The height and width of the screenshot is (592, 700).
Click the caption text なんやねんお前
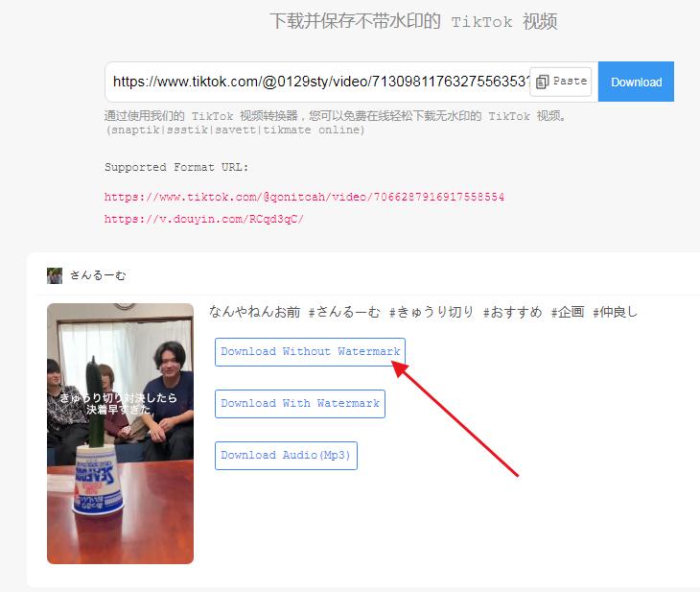pos(254,312)
